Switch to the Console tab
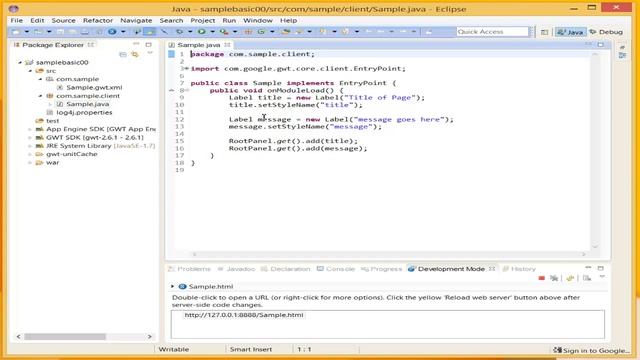 click(336, 269)
